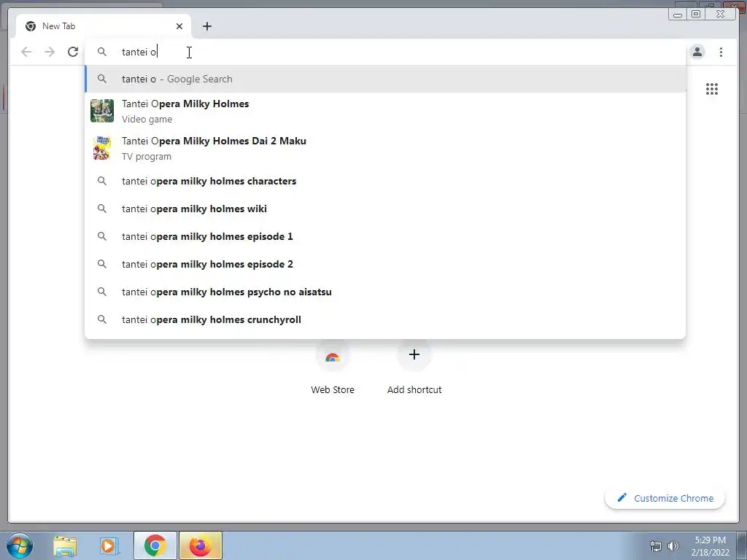Screen dimensions: 747x560
Task: Select 'milky holmes wiki' suggestion
Action: [x=385, y=209]
